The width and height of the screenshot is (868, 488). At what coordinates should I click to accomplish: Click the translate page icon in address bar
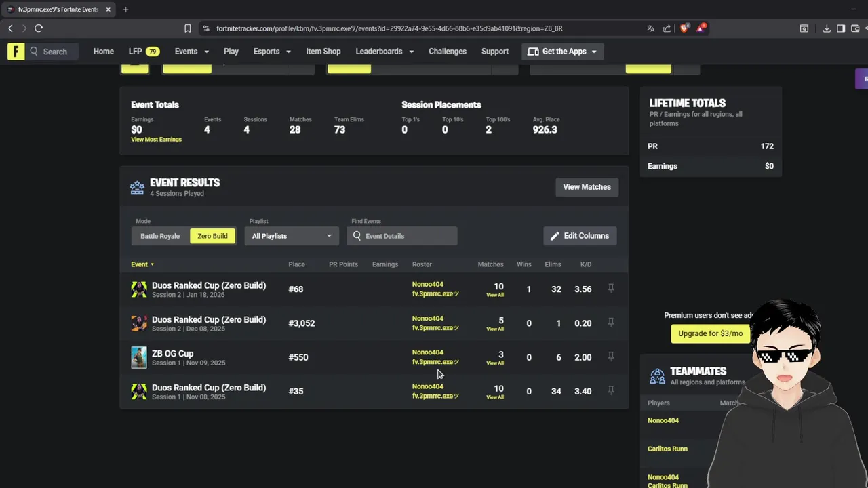click(651, 28)
